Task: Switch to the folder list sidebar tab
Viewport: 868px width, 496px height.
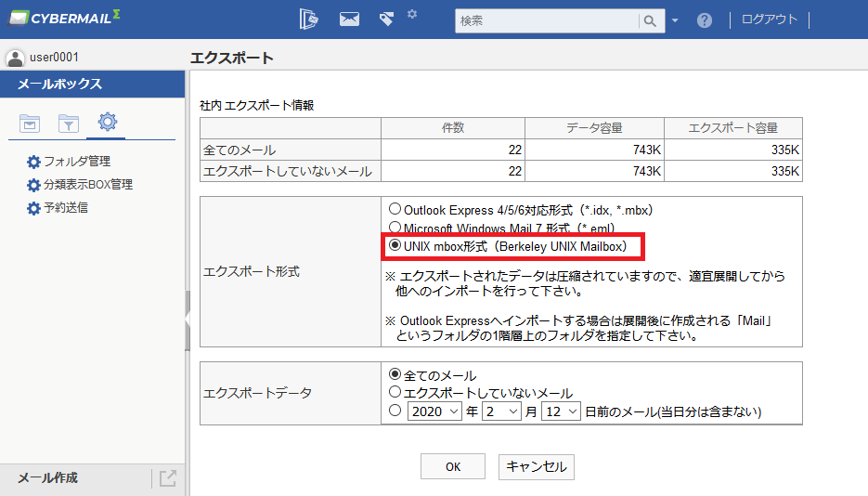Action: [30, 123]
